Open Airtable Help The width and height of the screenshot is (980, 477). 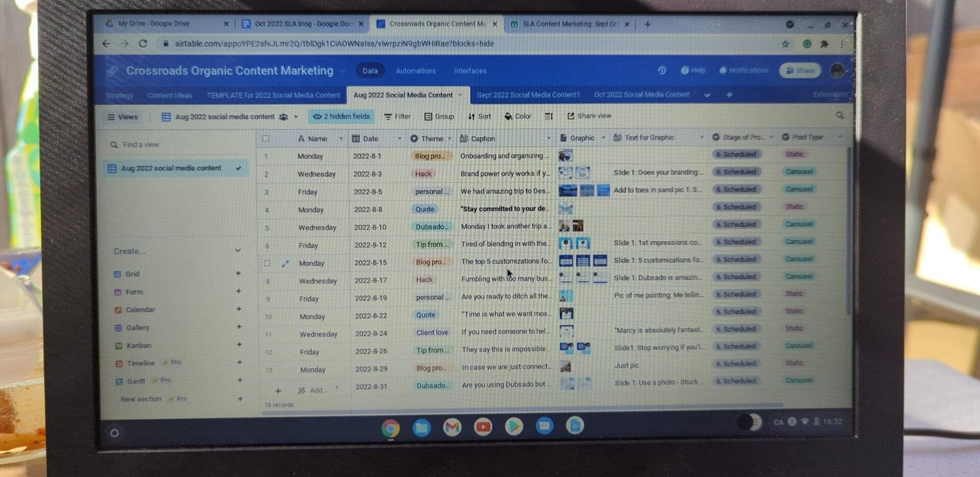pyautogui.click(x=693, y=70)
